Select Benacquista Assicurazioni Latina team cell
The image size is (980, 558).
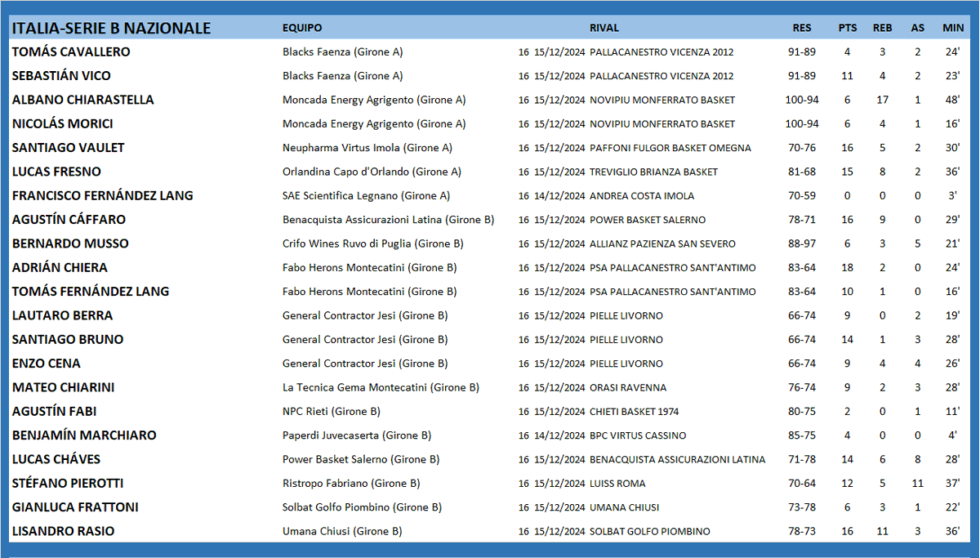pos(389,220)
